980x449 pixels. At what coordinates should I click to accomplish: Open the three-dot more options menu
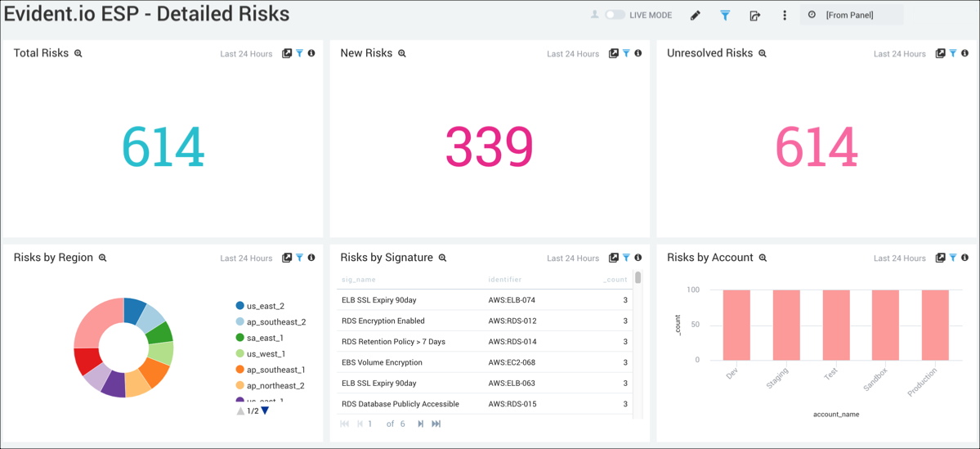click(x=785, y=15)
